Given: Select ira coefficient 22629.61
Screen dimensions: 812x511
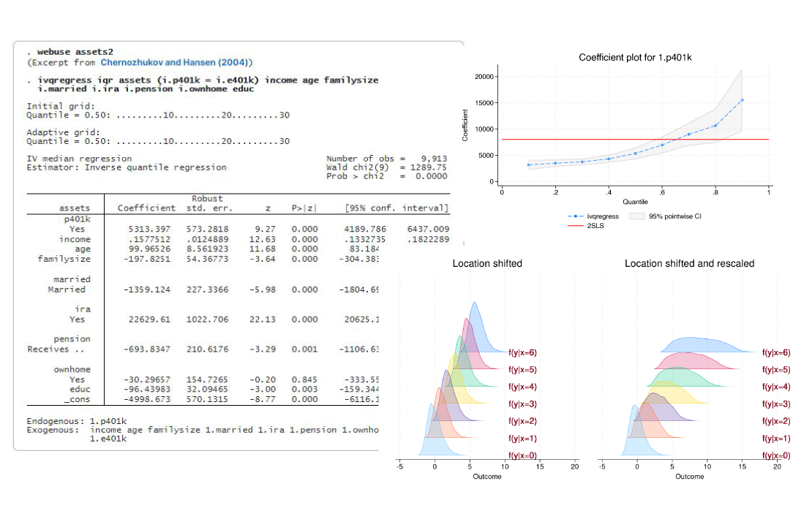Looking at the screenshot, I should point(149,319).
